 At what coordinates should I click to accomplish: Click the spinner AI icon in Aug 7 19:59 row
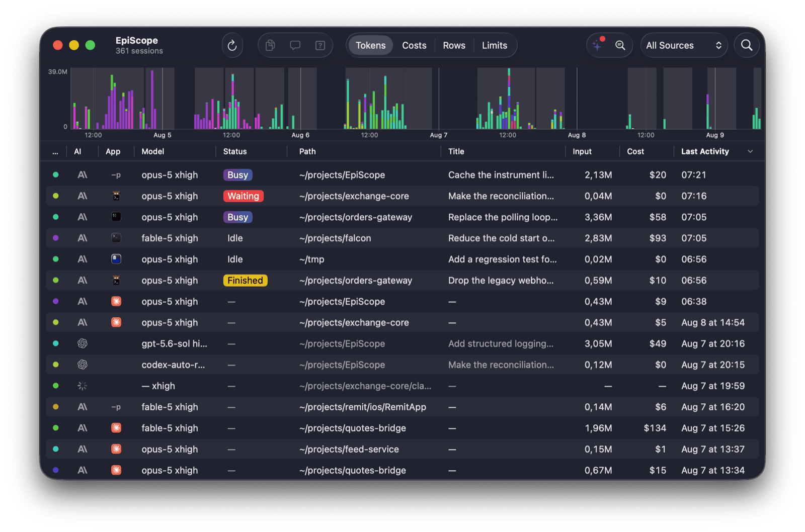click(83, 386)
